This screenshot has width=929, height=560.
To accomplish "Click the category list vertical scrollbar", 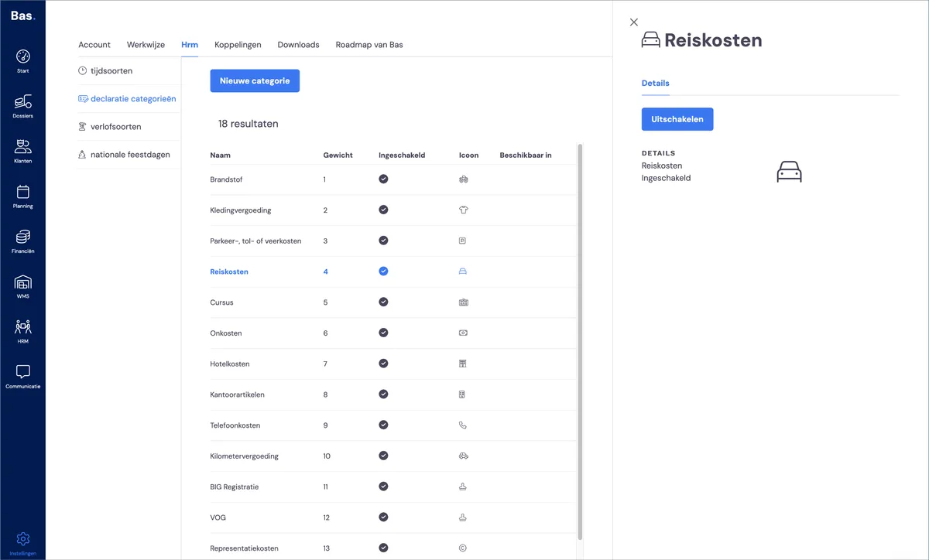I will click(x=580, y=340).
